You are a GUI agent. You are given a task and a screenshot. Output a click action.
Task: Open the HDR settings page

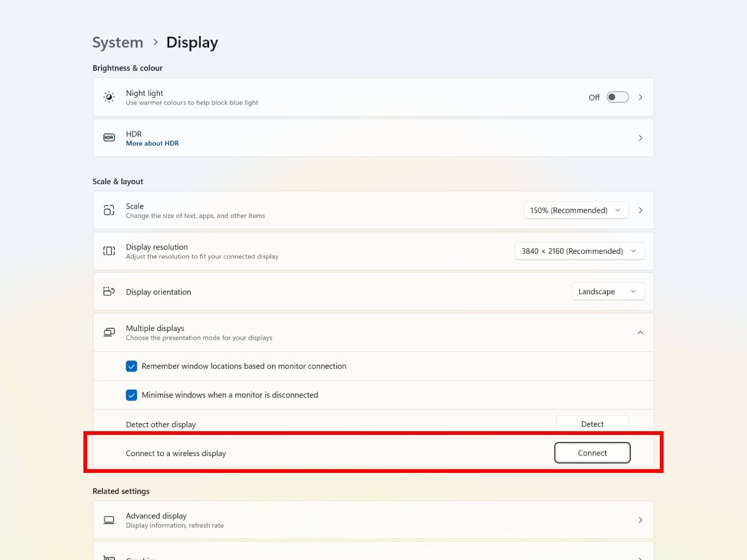tap(640, 138)
